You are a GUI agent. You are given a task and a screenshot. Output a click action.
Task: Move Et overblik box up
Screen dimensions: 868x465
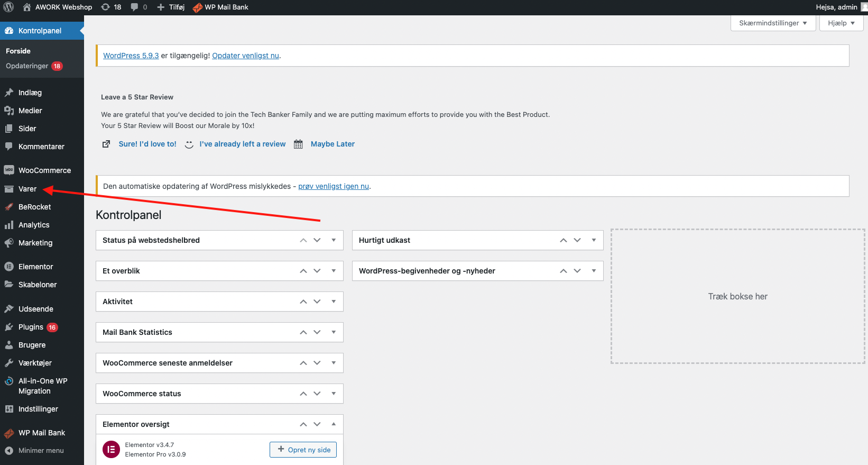pyautogui.click(x=303, y=271)
